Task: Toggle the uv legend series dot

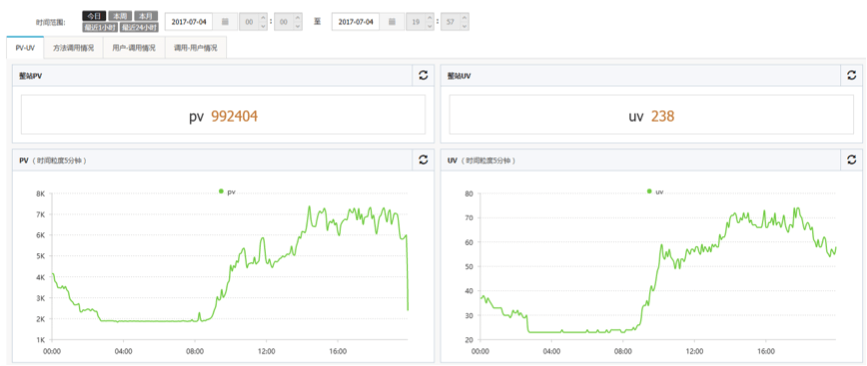Action: click(x=649, y=191)
